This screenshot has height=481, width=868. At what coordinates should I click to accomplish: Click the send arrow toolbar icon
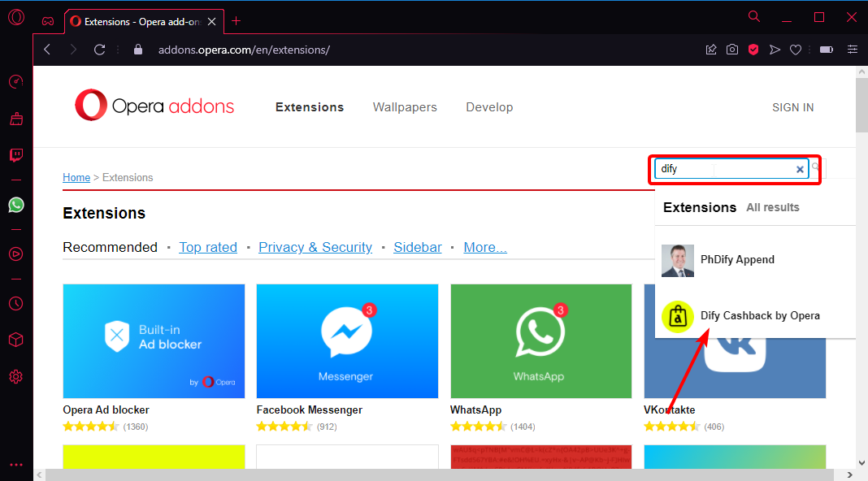pos(775,50)
